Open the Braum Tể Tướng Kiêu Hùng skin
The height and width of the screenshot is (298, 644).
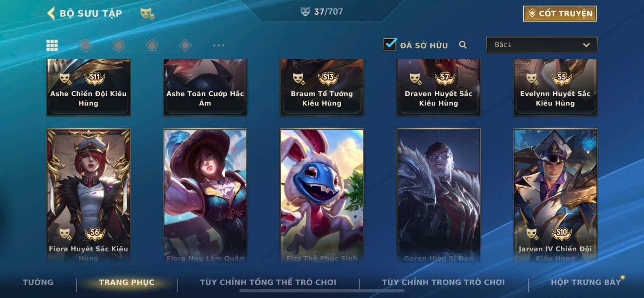pyautogui.click(x=322, y=87)
